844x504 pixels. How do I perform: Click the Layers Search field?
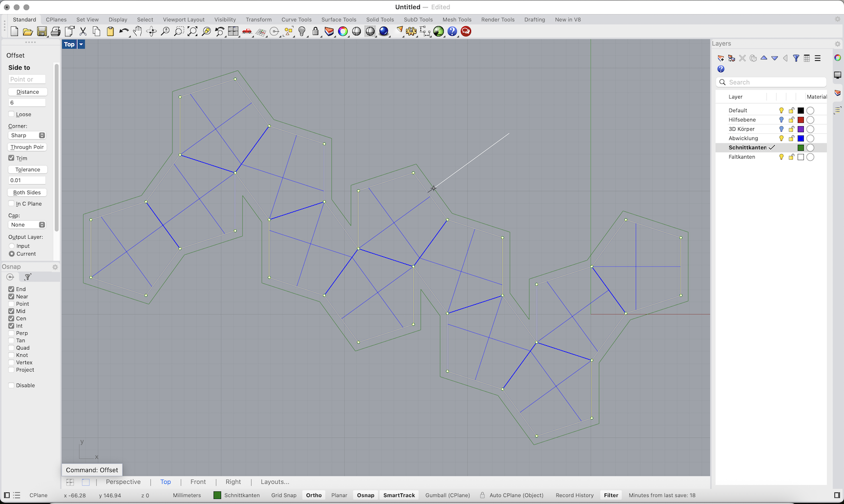click(771, 82)
